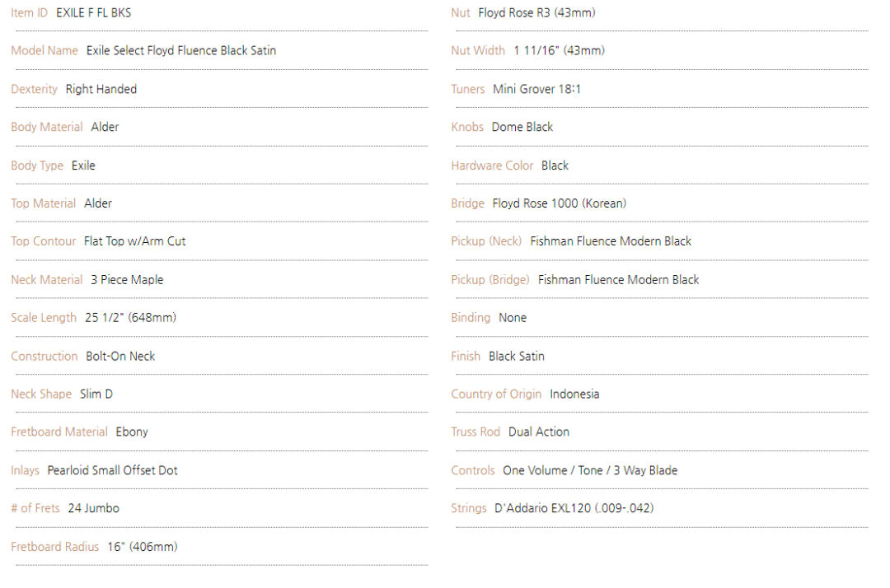Image resolution: width=890 pixels, height=588 pixels.
Task: Click the 3 Piece Maple neck value
Action: [x=127, y=279]
